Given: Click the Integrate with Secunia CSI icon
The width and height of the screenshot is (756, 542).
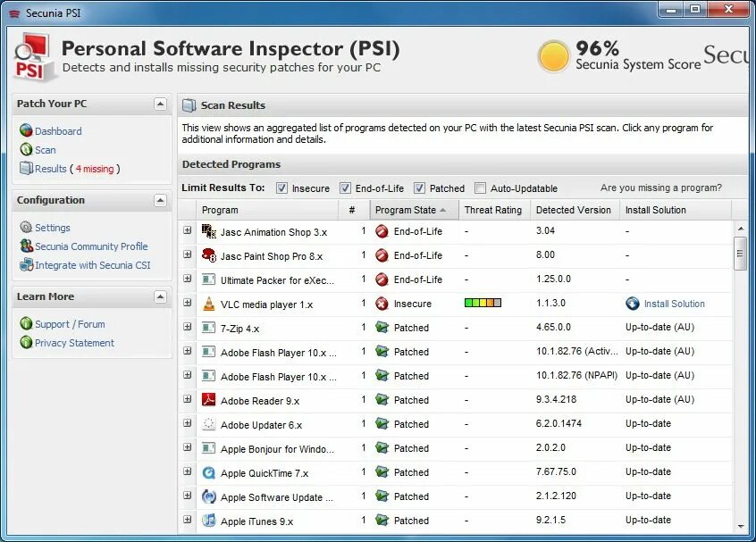Looking at the screenshot, I should (x=26, y=264).
